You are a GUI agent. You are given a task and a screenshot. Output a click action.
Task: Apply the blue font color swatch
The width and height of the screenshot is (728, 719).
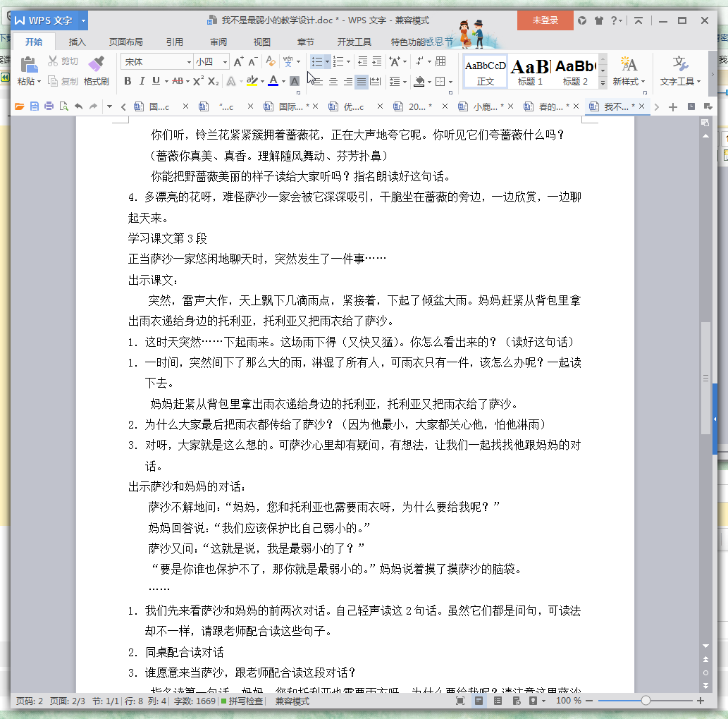pyautogui.click(x=273, y=81)
